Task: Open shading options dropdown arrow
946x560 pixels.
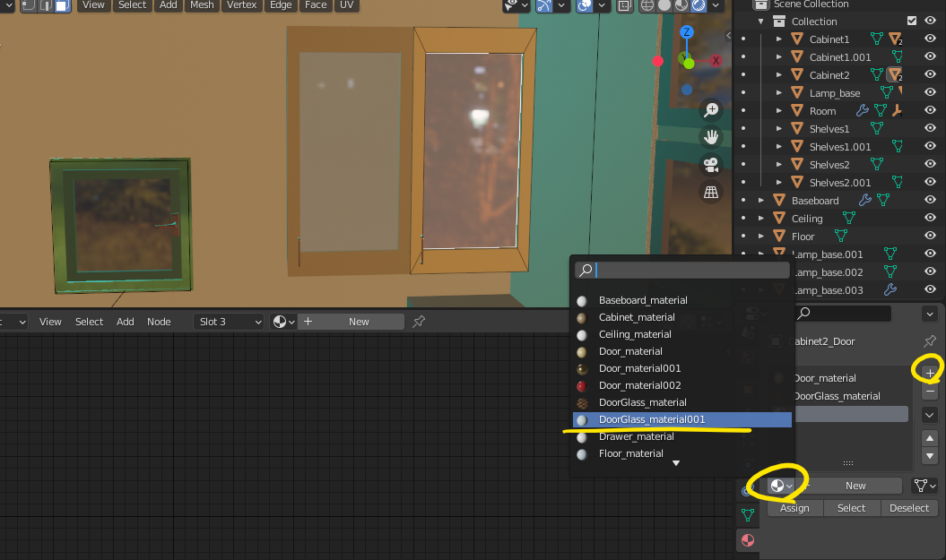Action: pyautogui.click(x=716, y=5)
